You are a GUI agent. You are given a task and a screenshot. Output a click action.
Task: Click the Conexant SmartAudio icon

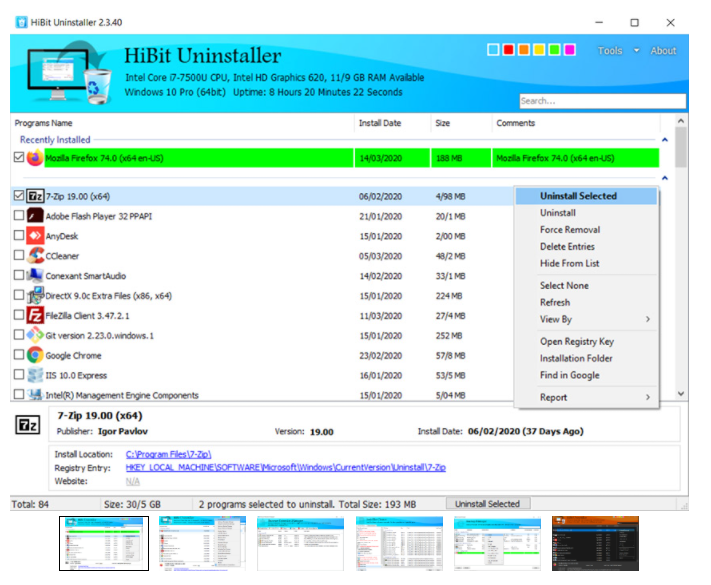click(x=35, y=276)
